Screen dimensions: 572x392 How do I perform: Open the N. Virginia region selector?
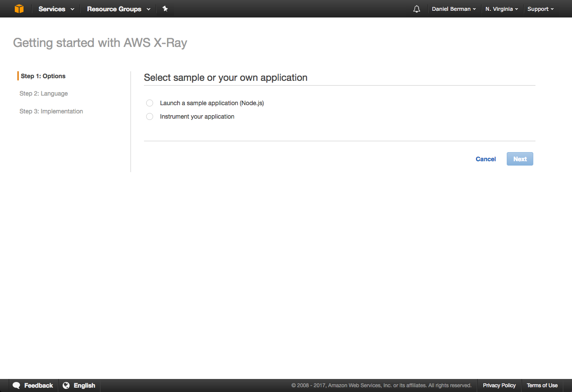(x=502, y=9)
